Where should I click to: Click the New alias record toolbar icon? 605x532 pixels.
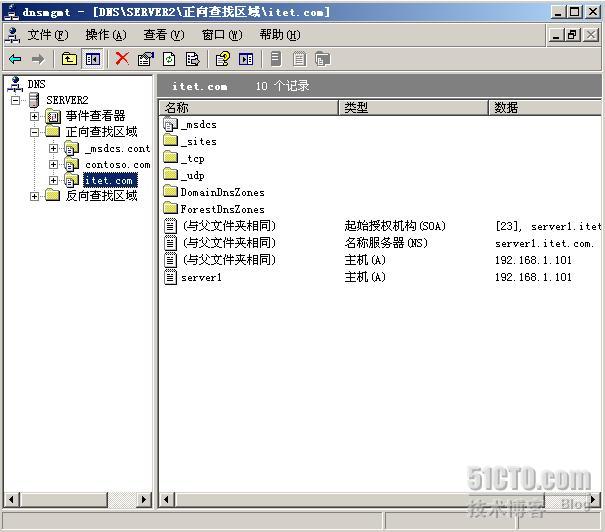click(x=299, y=59)
